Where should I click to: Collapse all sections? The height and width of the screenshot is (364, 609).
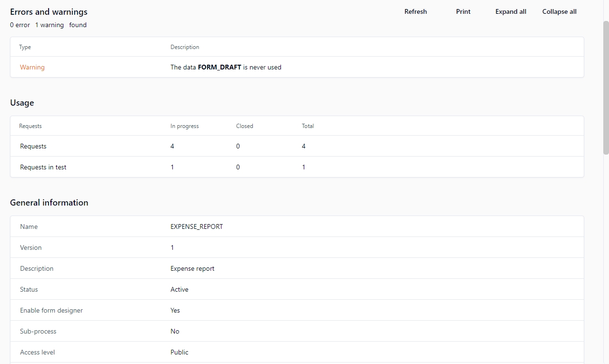click(x=559, y=12)
